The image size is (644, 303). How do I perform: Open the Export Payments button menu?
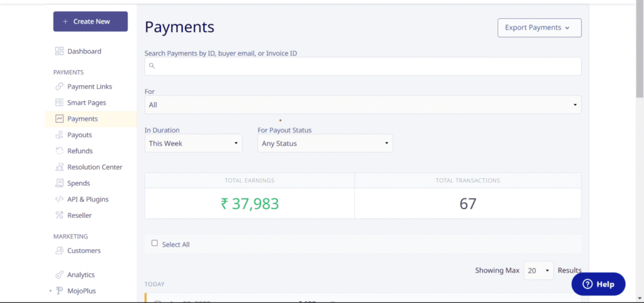click(539, 28)
